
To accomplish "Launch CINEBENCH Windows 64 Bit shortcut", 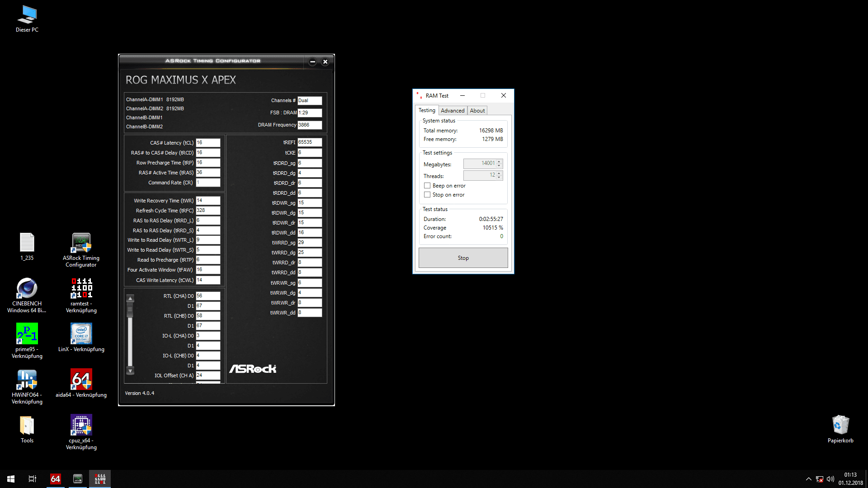I will tap(27, 296).
